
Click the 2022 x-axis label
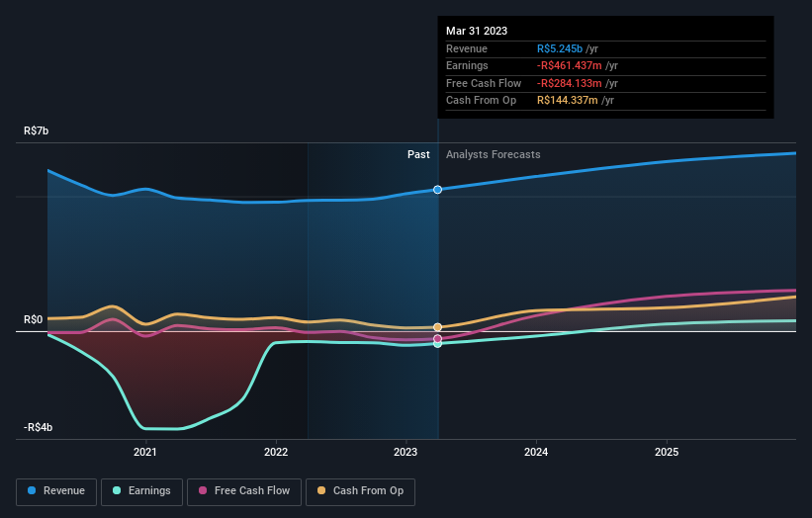pos(276,453)
